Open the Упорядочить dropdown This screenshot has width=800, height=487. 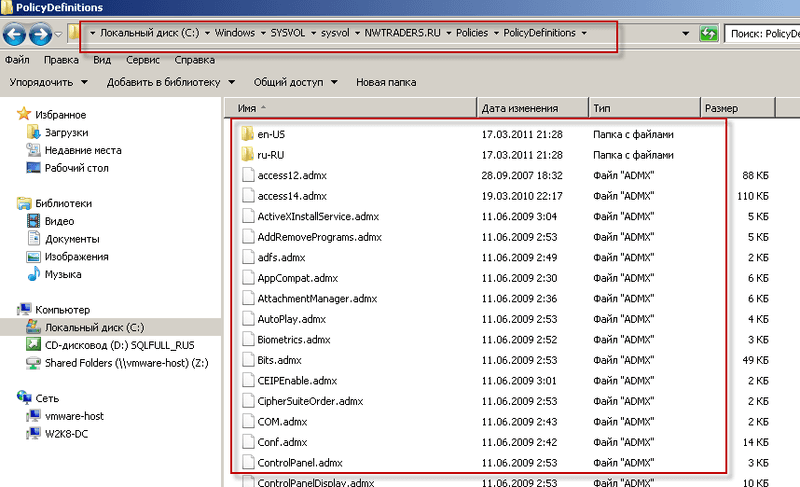click(48, 82)
